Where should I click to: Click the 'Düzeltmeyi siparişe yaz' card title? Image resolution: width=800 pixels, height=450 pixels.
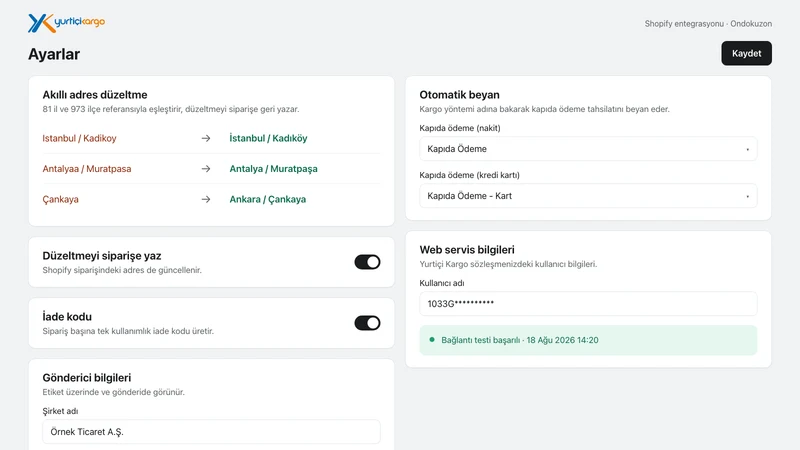click(102, 256)
